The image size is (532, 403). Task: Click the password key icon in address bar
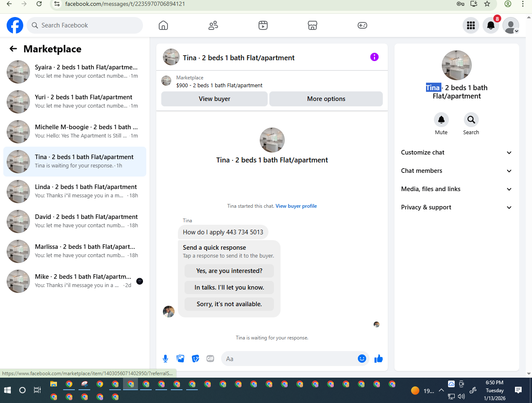[x=461, y=4]
